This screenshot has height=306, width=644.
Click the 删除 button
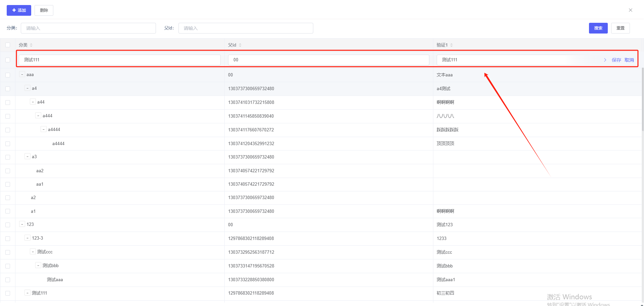[x=44, y=10]
